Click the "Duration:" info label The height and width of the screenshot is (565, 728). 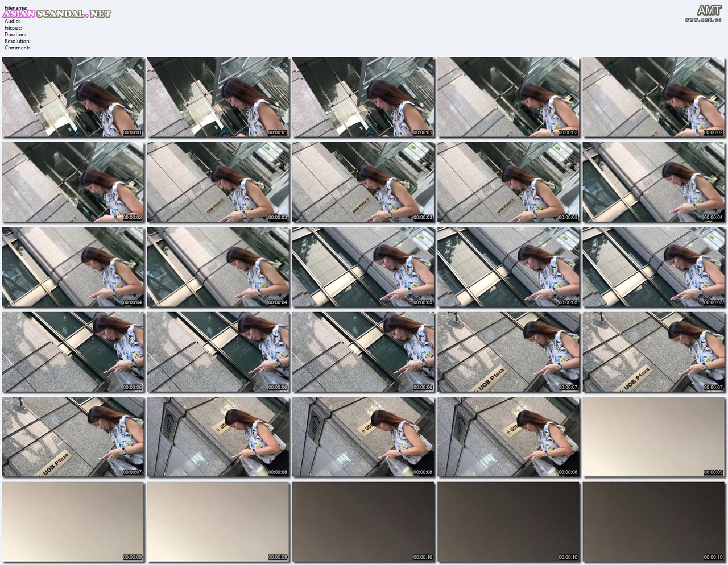click(15, 35)
